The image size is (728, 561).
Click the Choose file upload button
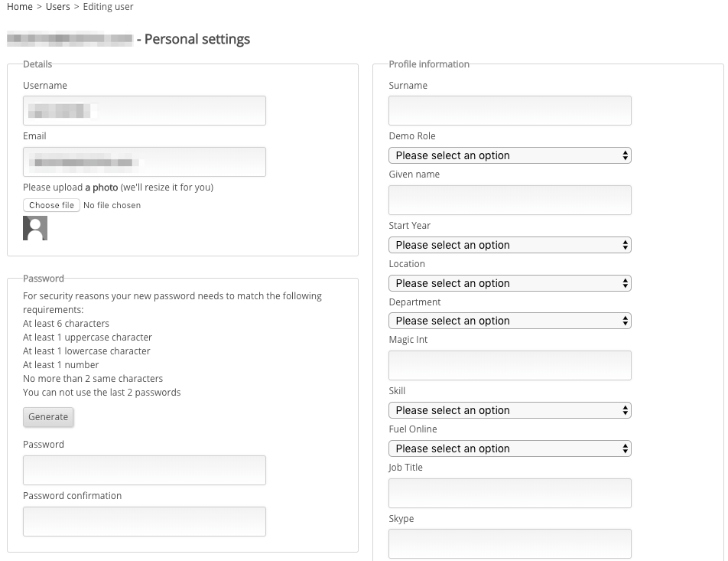click(51, 205)
